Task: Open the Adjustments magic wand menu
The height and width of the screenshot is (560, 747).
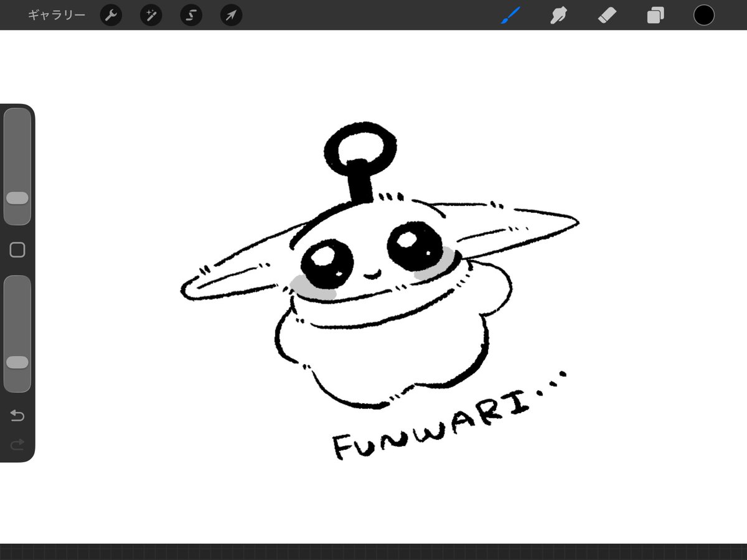Action: coord(151,15)
